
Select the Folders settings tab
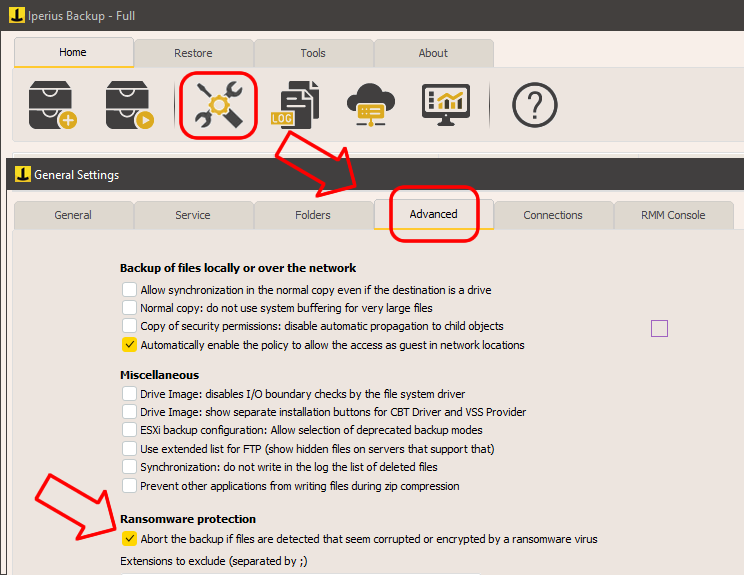pos(313,215)
